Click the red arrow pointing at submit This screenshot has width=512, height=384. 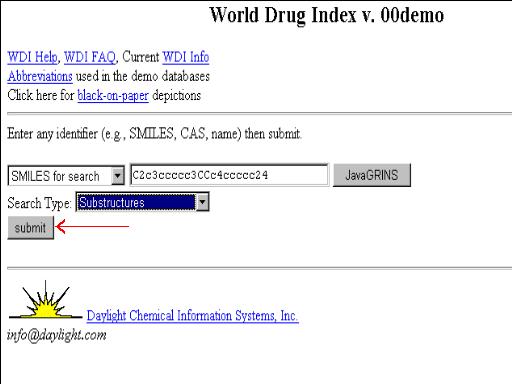(x=92, y=227)
